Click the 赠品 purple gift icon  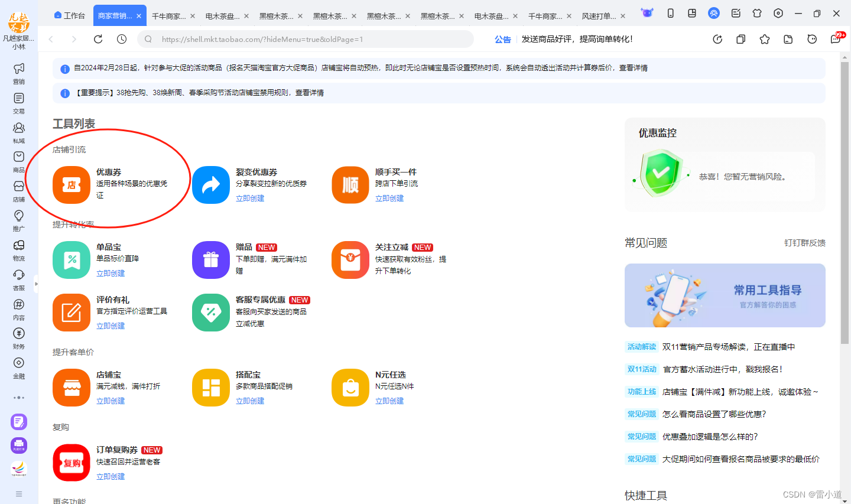click(x=211, y=260)
